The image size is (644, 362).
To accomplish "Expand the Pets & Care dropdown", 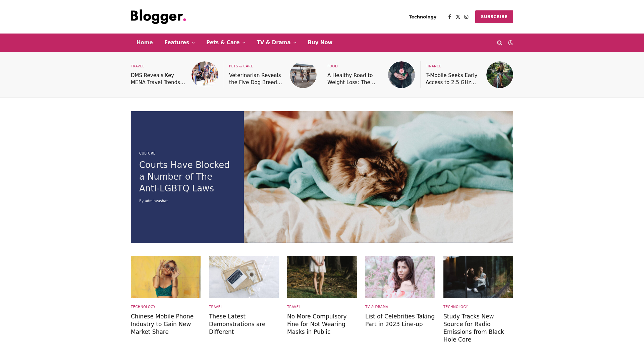I will coord(226,43).
